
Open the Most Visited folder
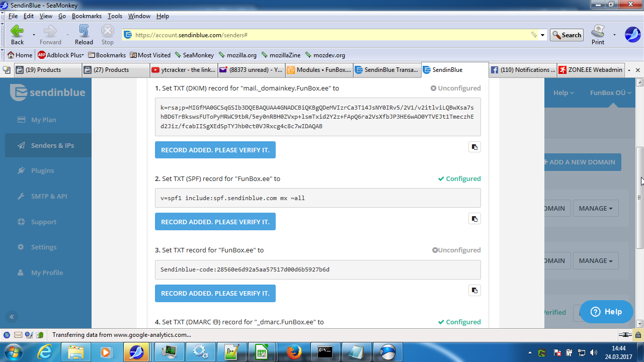click(x=150, y=55)
